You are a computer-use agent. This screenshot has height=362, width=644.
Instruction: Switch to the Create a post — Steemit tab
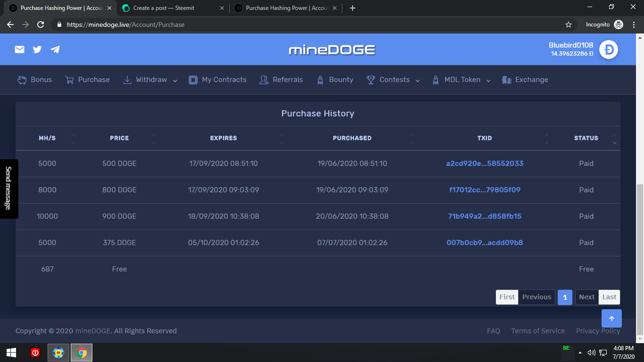tap(172, 8)
